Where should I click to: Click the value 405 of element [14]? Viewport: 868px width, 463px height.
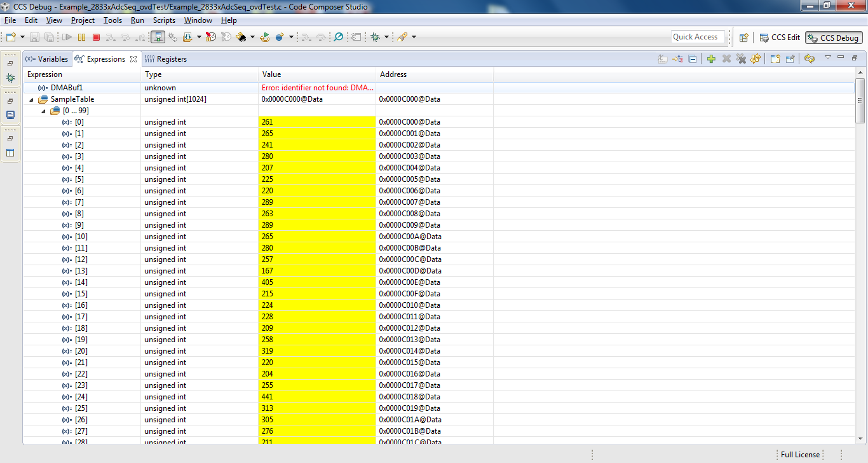click(267, 282)
